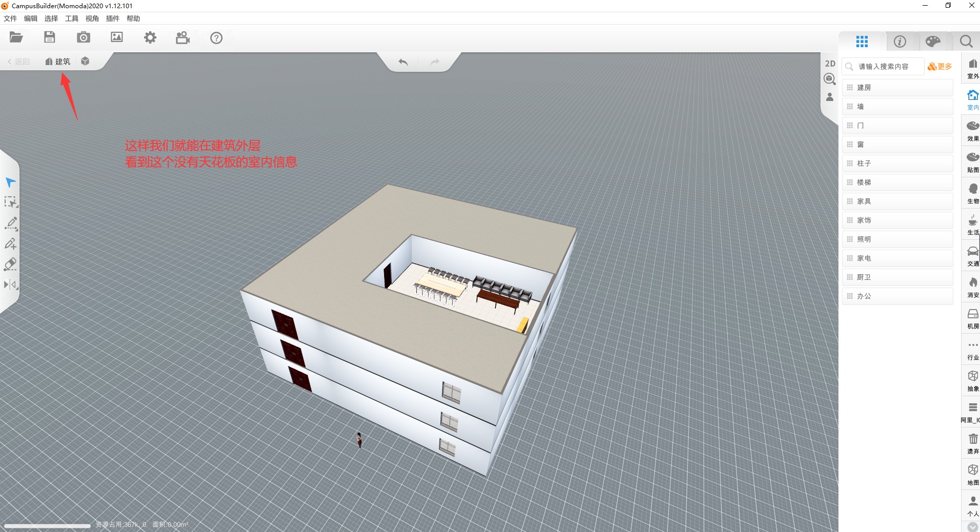Expand the 照明 category
This screenshot has height=532, width=980.
(x=897, y=239)
